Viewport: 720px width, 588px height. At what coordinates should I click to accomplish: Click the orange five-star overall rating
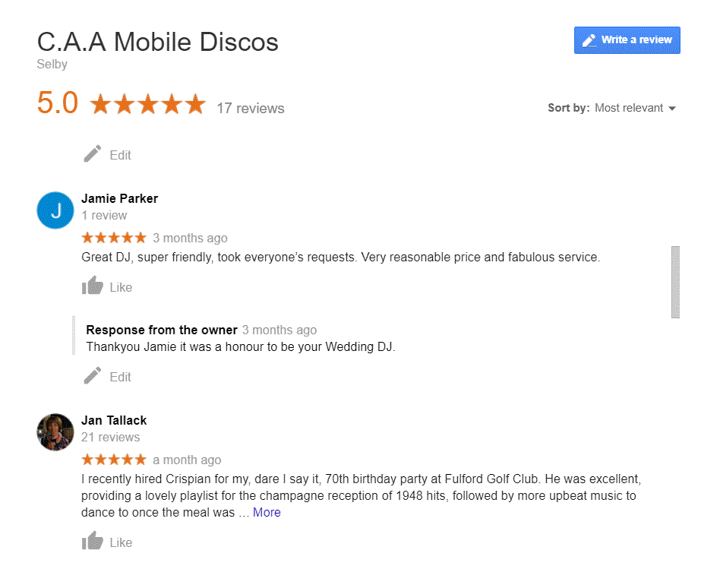(x=147, y=105)
